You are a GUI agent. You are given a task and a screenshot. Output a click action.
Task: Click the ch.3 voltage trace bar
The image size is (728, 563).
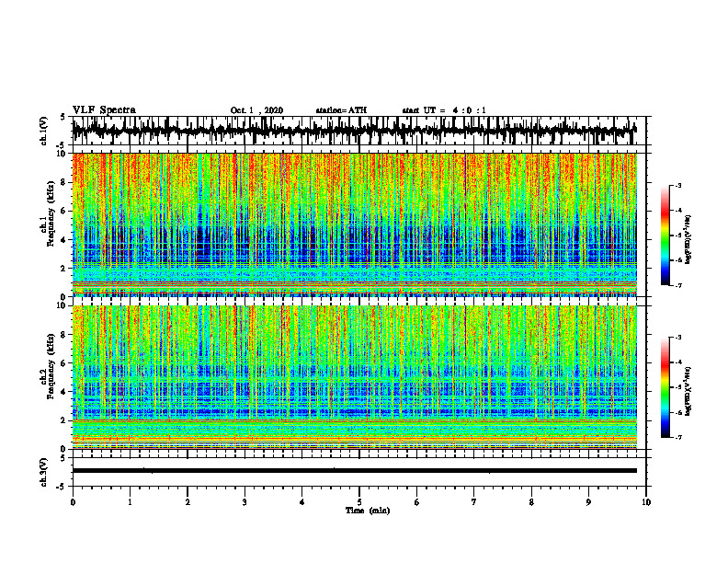[x=354, y=471]
